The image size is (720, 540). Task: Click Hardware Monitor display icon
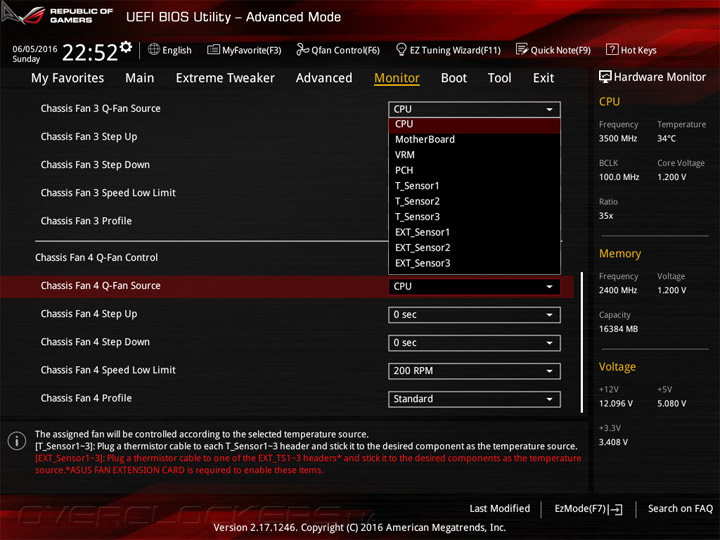605,77
